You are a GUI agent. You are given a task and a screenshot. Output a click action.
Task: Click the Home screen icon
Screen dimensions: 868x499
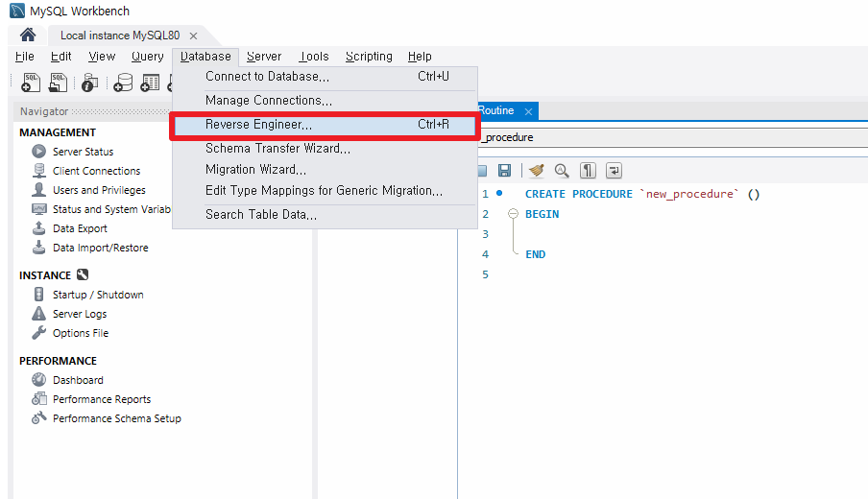(x=28, y=35)
